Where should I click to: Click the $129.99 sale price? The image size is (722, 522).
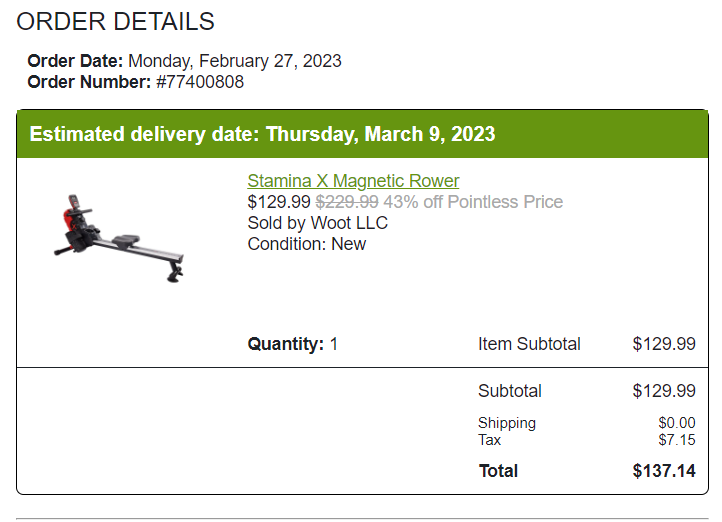pyautogui.click(x=279, y=202)
